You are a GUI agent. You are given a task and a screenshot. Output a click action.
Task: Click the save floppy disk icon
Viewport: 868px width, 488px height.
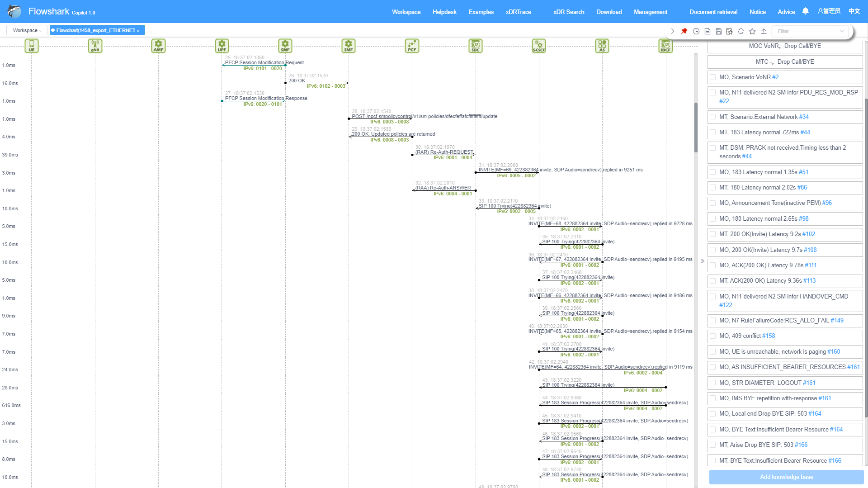(x=718, y=31)
